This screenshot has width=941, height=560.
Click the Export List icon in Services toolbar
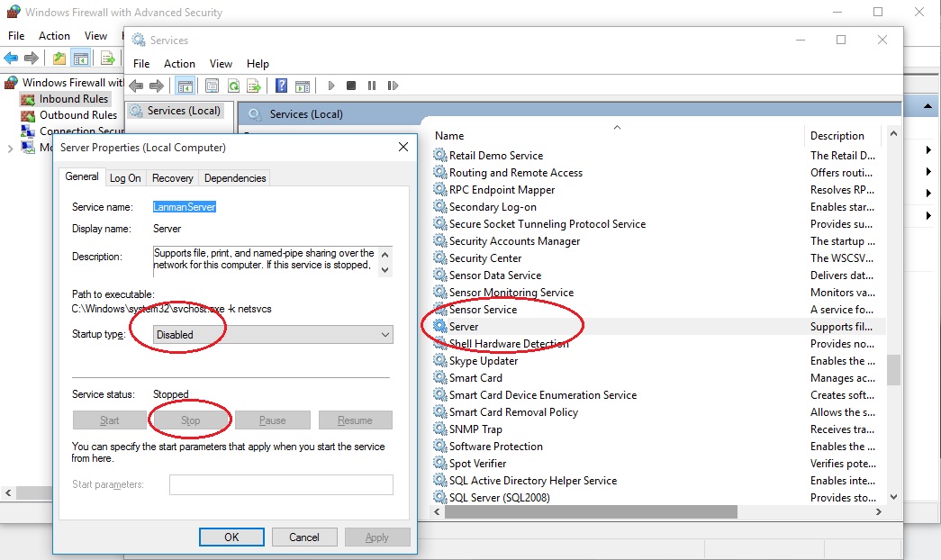point(254,86)
